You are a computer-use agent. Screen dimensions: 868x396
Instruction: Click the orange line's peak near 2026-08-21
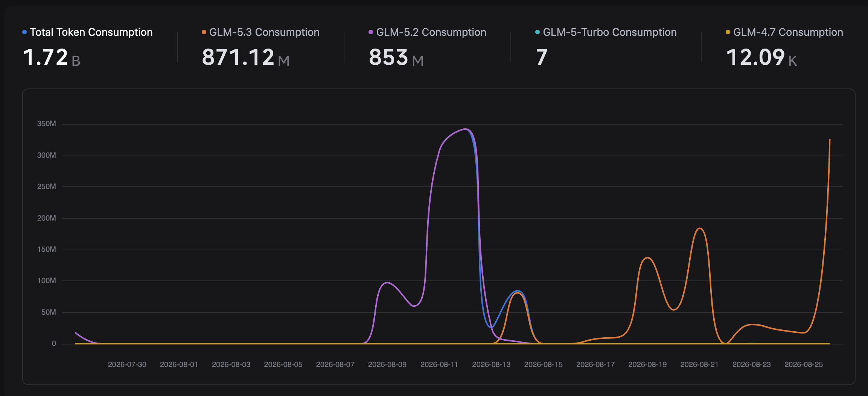point(699,228)
